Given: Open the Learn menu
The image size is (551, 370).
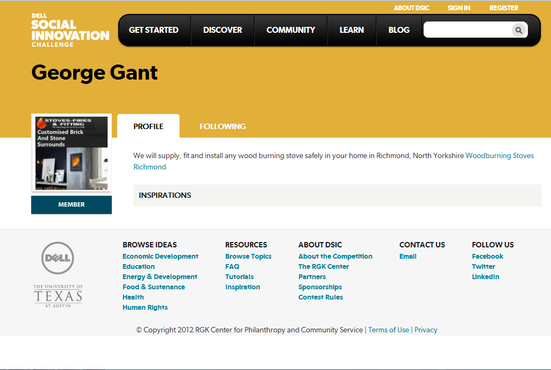Looking at the screenshot, I should click(351, 30).
